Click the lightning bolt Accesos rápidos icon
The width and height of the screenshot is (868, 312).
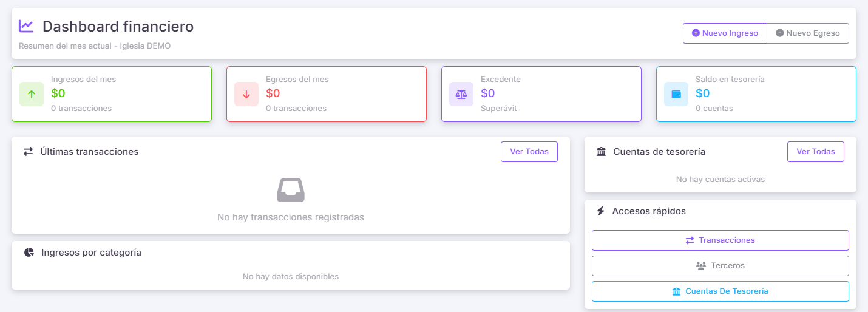[x=601, y=211]
